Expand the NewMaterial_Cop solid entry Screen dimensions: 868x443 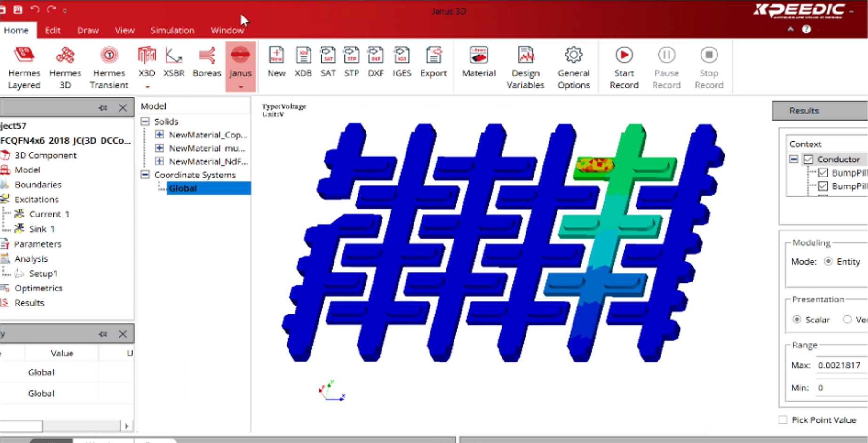[x=159, y=135]
